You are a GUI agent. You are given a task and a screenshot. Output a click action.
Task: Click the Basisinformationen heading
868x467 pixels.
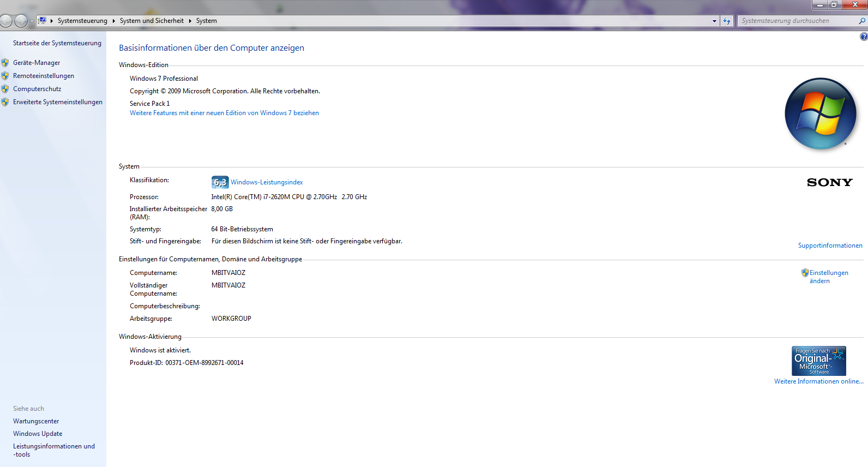[x=212, y=48]
